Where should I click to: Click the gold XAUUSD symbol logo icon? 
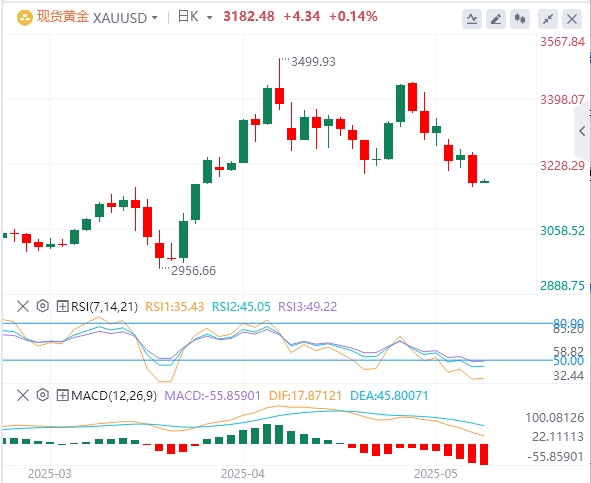tap(25, 18)
